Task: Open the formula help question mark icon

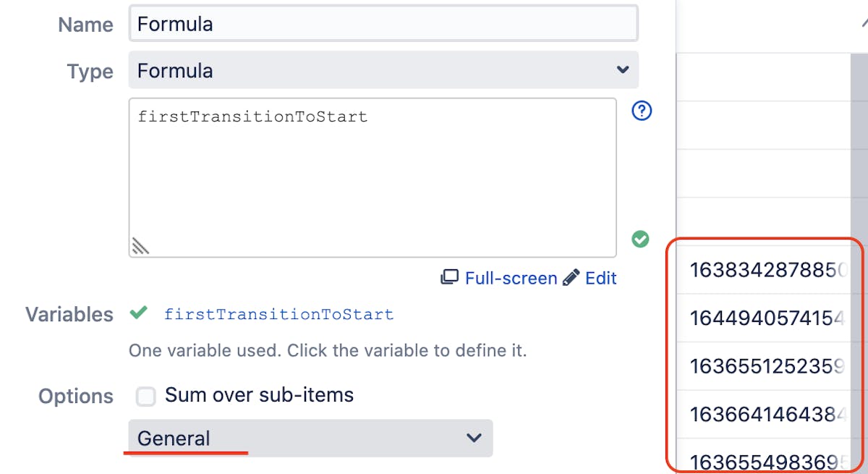Action: click(x=641, y=110)
